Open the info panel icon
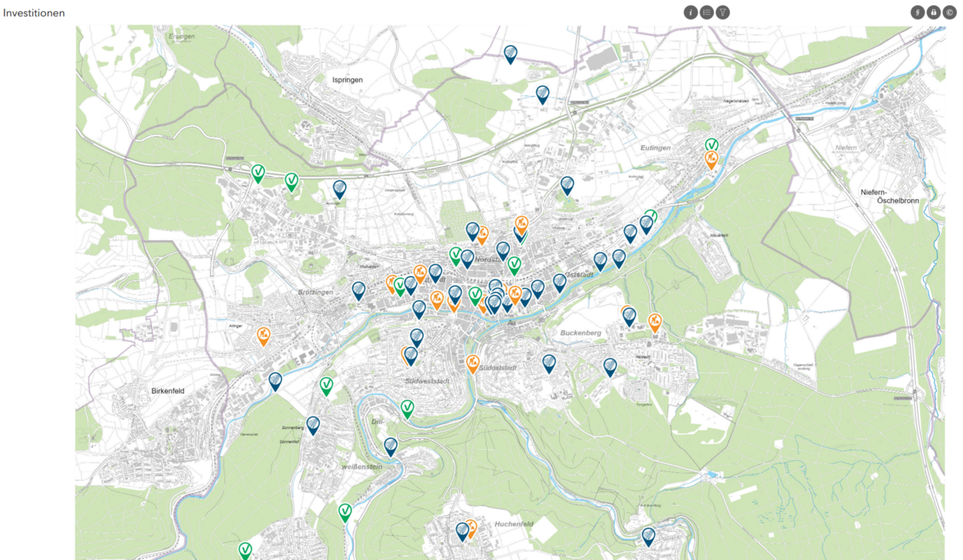 [x=691, y=12]
